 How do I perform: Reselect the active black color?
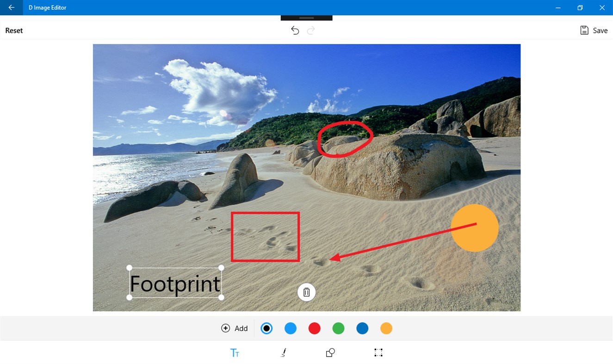click(x=266, y=328)
